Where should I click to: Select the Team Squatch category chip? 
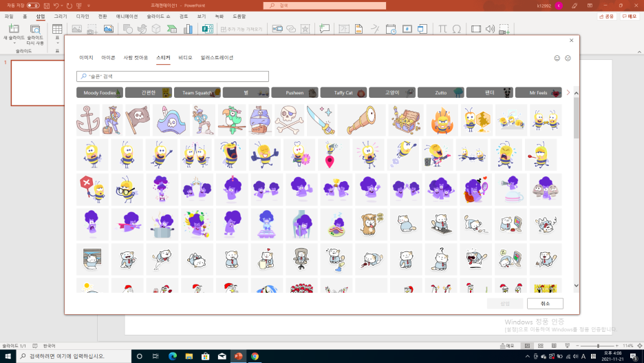(x=197, y=92)
